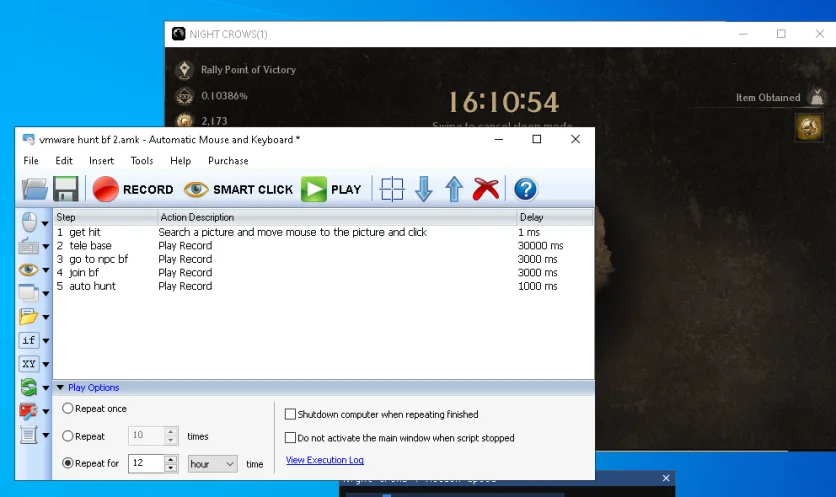Click the green loop arrows icon in sidebar
836x497 pixels.
(29, 387)
